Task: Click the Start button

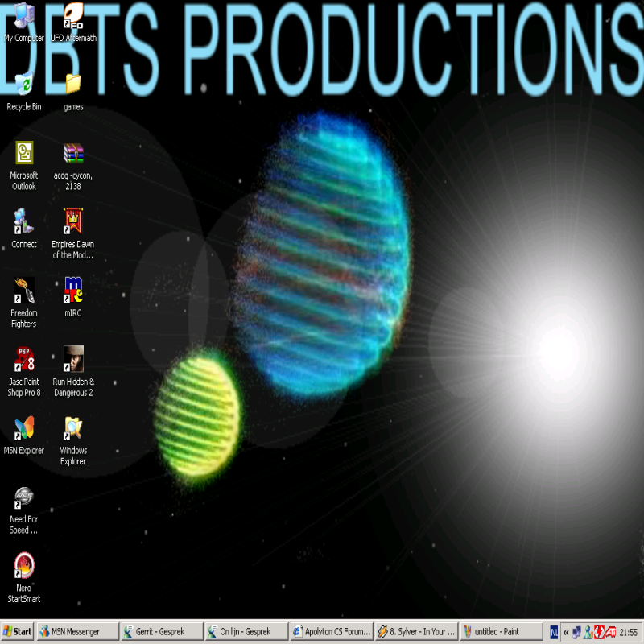Action: pyautogui.click(x=18, y=632)
